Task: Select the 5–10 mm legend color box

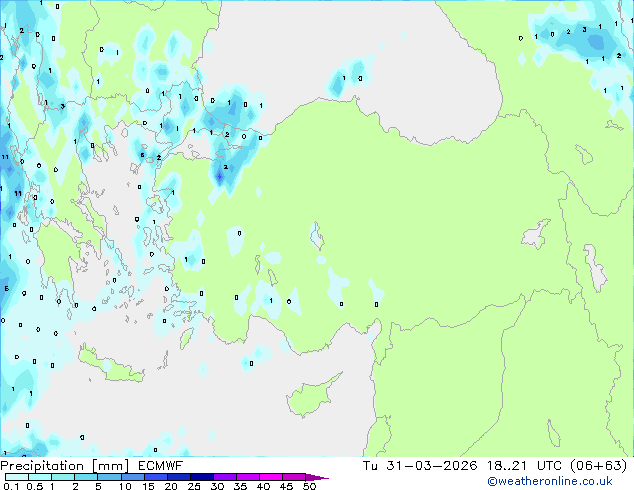Action: [109, 477]
